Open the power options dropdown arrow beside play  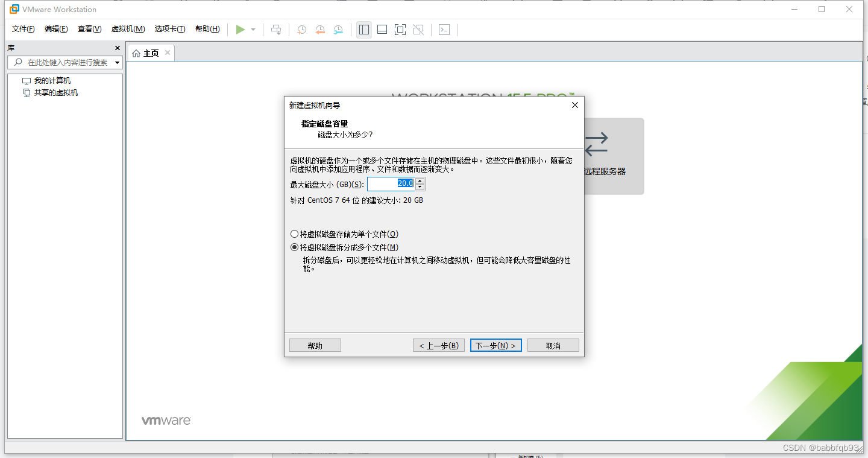tap(253, 30)
